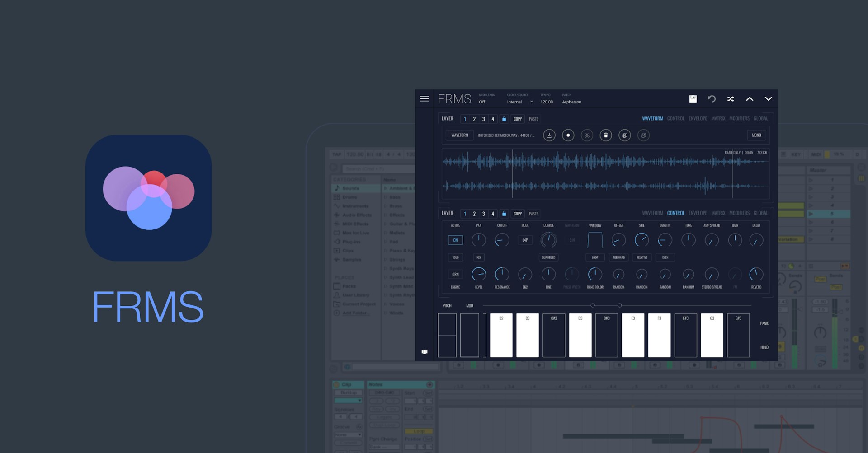Change the FORWARD offset direction selector
This screenshot has width=868, height=453.
coord(618,257)
